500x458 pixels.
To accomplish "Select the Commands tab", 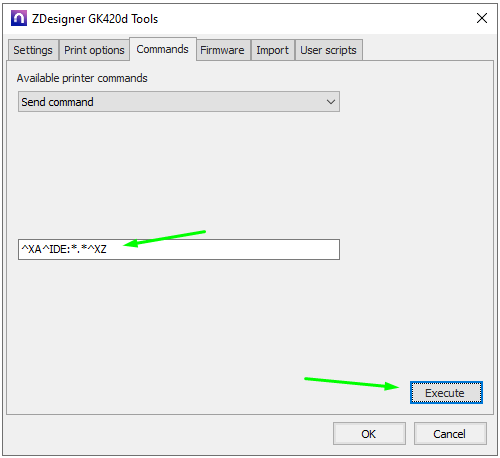I will point(163,49).
